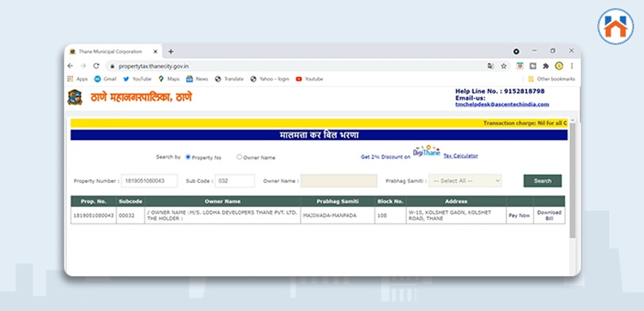Screen dimensions: 644x311
Task: Click the Owner Name input field
Action: (339, 181)
